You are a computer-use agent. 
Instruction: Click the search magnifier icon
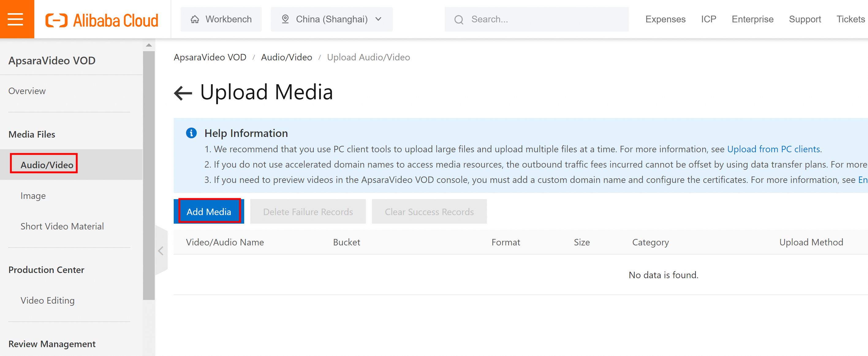pos(459,20)
